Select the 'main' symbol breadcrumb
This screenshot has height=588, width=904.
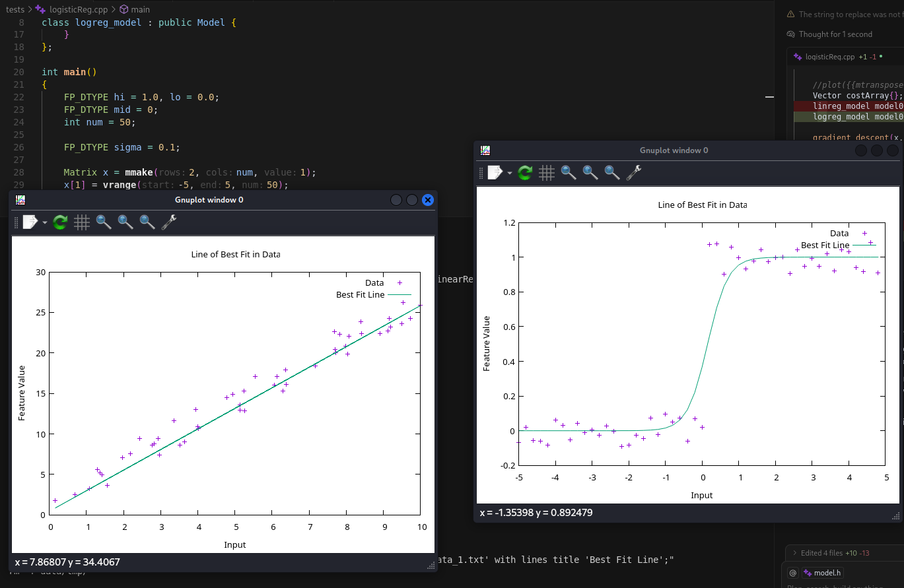coord(140,9)
